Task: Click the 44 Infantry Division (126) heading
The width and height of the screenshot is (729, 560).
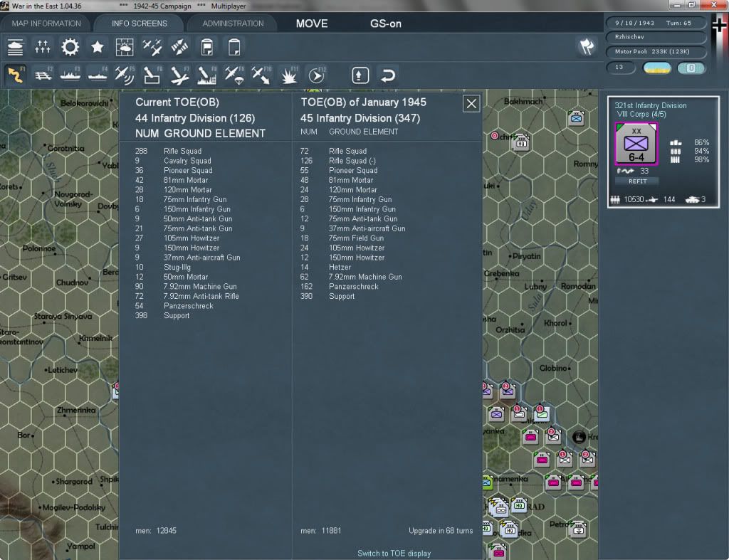Action: click(x=195, y=118)
